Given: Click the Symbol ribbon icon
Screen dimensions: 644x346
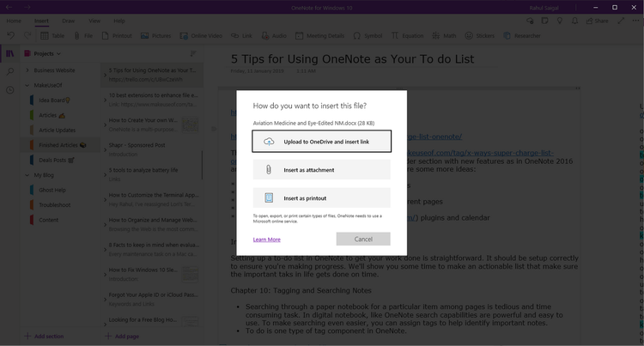Looking at the screenshot, I should 357,36.
